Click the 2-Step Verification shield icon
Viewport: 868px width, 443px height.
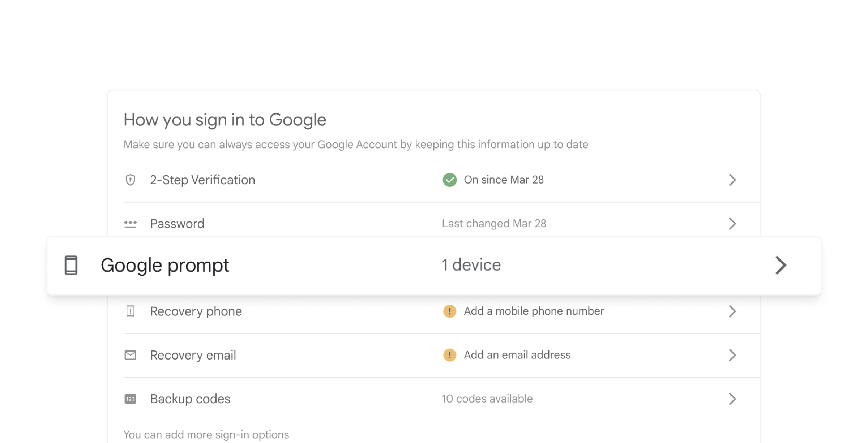point(130,180)
